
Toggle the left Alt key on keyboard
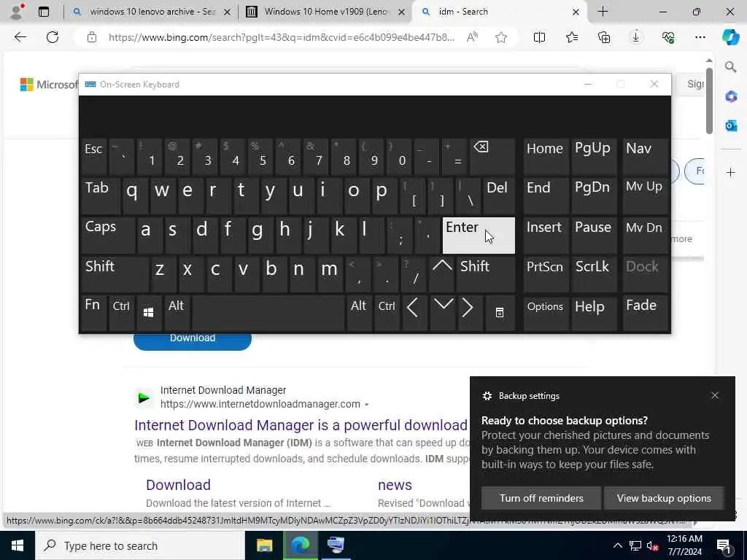point(177,312)
